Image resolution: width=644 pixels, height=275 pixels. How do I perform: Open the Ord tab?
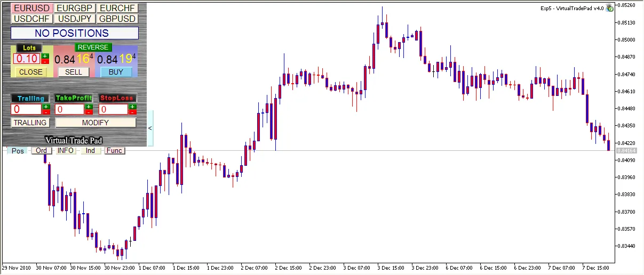point(41,151)
